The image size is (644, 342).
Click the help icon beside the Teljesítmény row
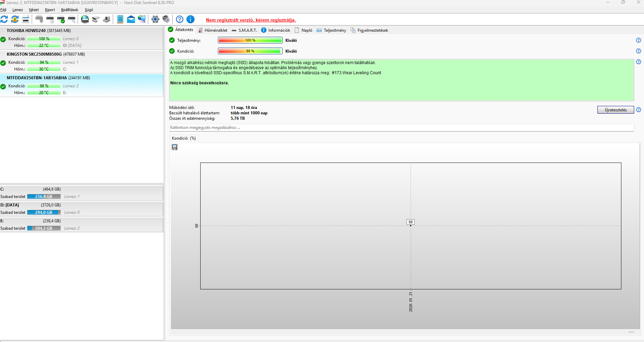639,40
